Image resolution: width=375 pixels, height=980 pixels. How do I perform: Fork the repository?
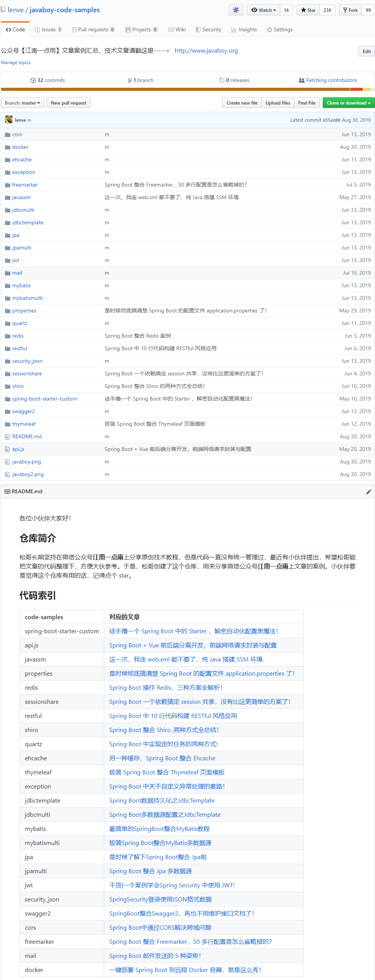click(x=351, y=10)
